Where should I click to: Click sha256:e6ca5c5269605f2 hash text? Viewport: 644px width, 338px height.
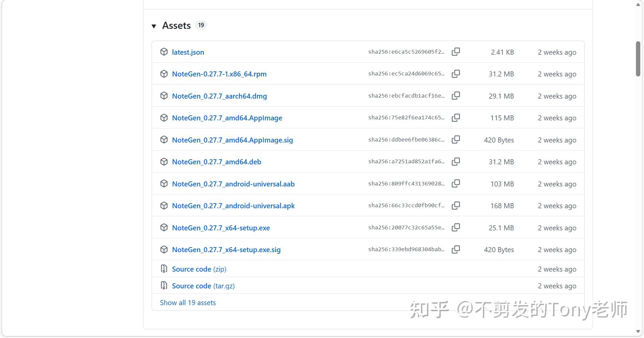(x=407, y=52)
